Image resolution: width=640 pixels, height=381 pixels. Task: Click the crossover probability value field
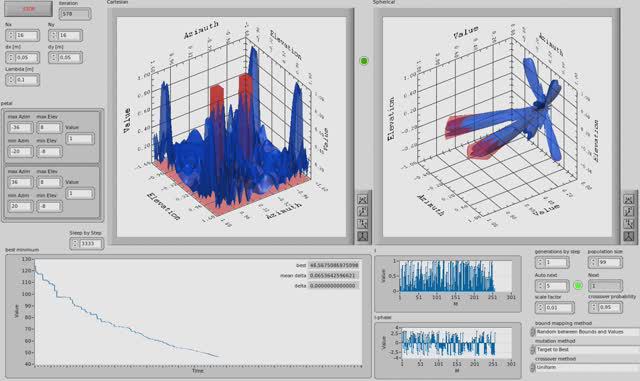pyautogui.click(x=609, y=307)
